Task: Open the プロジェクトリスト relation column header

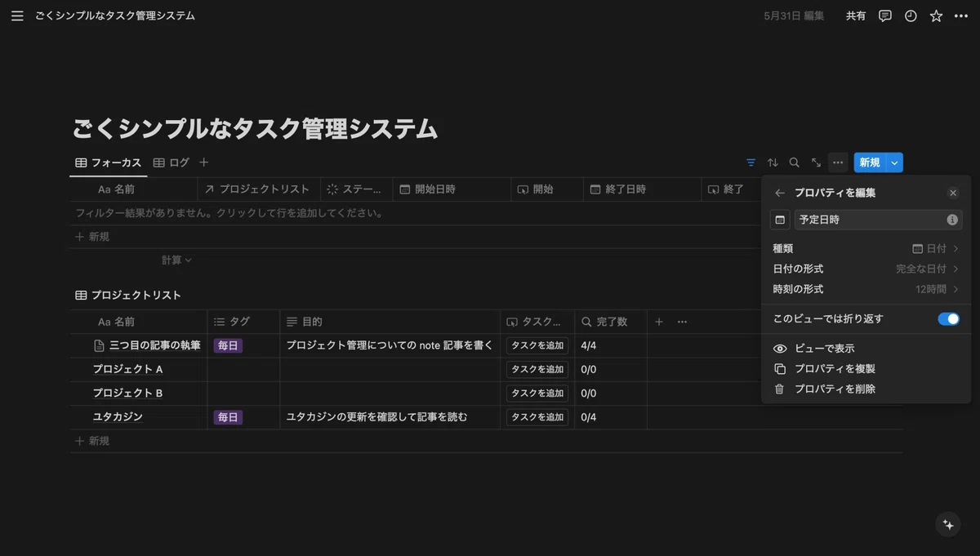Action: [259, 189]
